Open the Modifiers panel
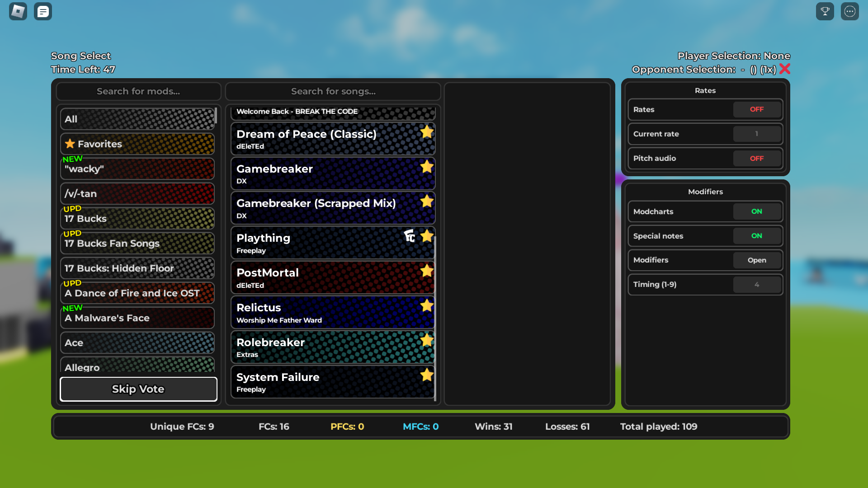The image size is (868, 488). point(756,260)
